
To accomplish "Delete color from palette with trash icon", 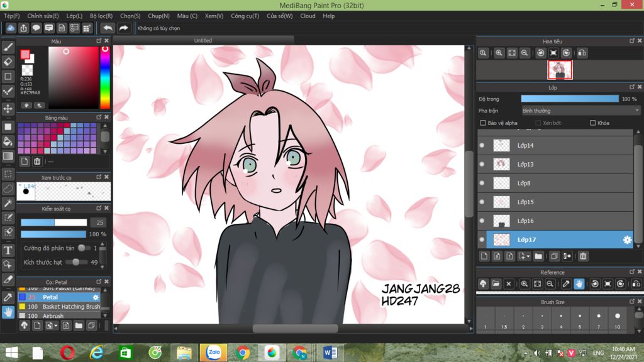I will [x=37, y=162].
